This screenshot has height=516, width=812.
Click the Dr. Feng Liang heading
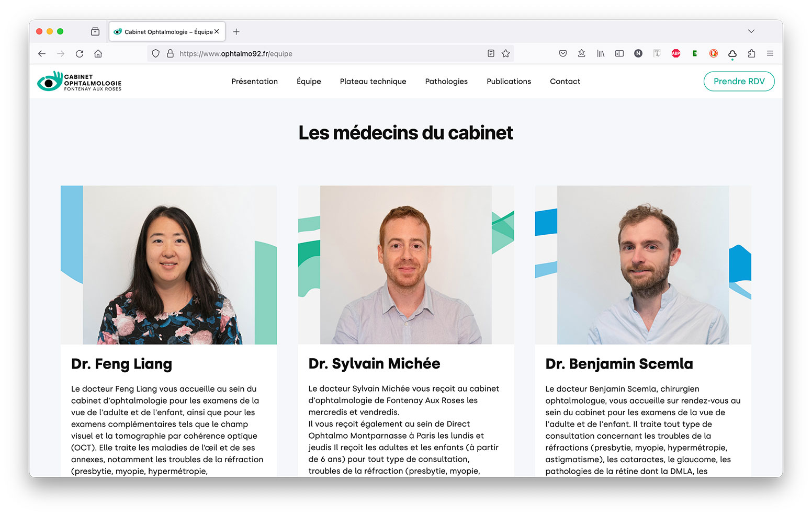121,364
